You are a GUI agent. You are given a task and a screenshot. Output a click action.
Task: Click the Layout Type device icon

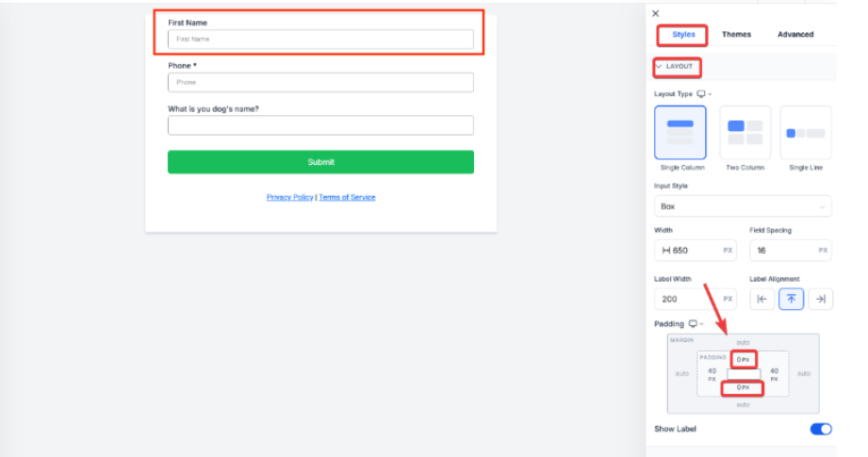[700, 94]
